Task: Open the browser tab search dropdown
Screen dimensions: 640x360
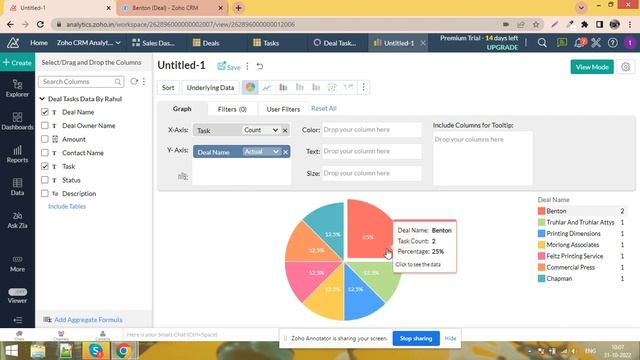Action: coord(581,8)
